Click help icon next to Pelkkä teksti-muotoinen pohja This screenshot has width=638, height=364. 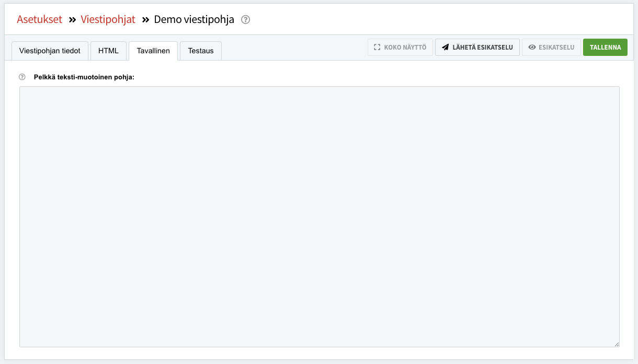click(x=22, y=77)
